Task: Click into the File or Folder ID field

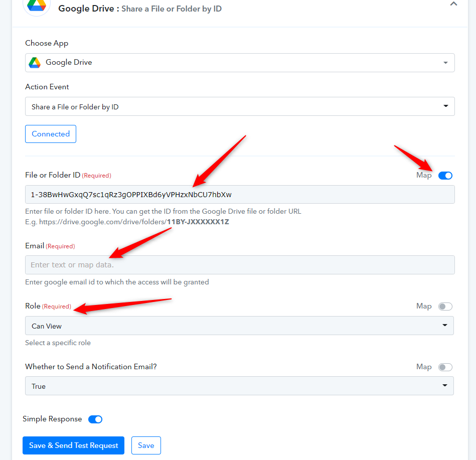Action: click(240, 195)
